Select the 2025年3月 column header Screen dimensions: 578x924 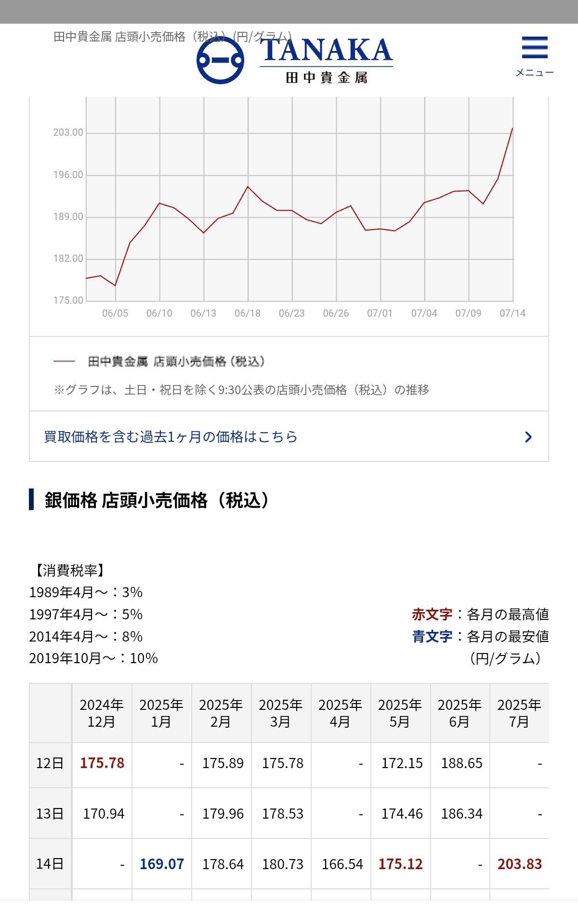click(x=281, y=713)
